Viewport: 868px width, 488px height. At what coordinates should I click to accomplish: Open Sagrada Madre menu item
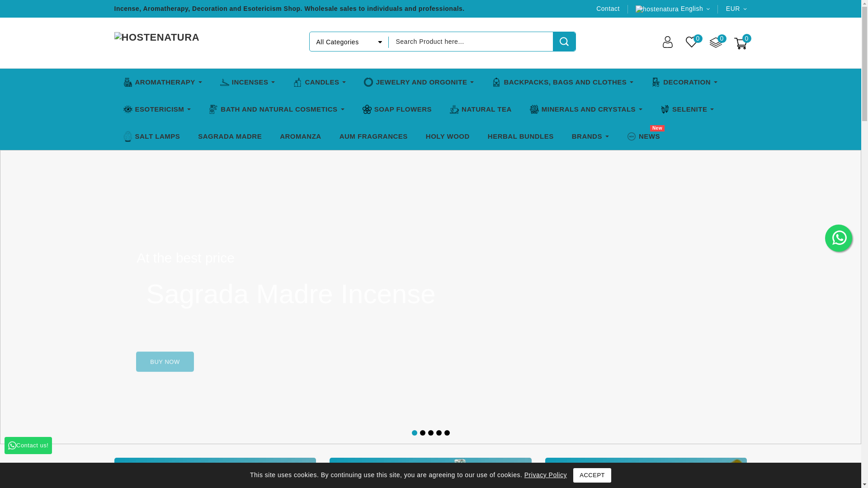point(230,136)
